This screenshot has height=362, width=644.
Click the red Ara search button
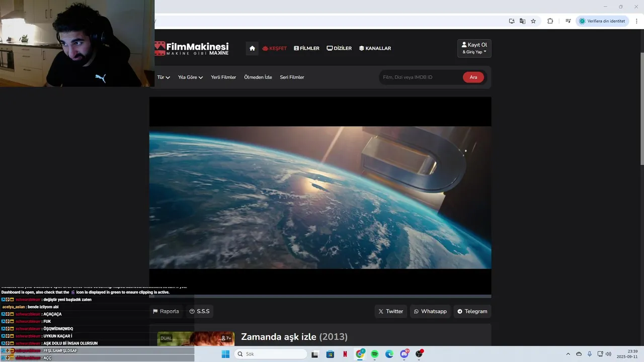click(x=473, y=77)
